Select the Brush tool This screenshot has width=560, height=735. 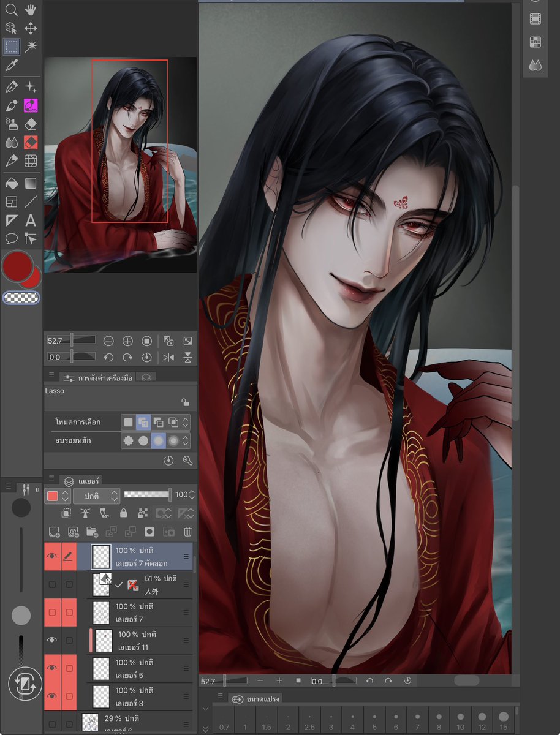point(11,106)
